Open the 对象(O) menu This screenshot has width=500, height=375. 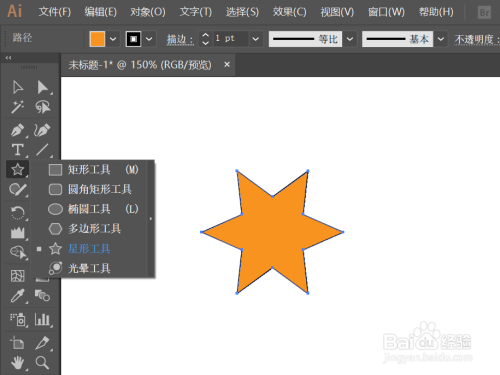click(148, 12)
